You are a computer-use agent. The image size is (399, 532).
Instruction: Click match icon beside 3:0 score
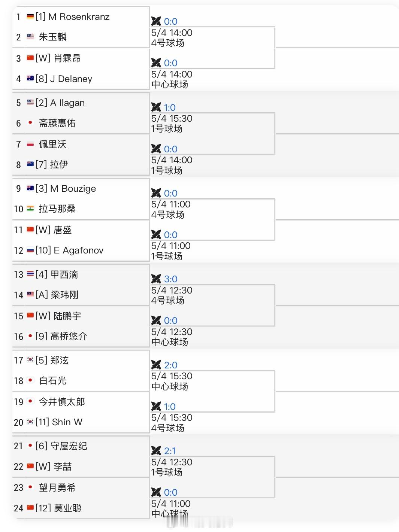156,279
